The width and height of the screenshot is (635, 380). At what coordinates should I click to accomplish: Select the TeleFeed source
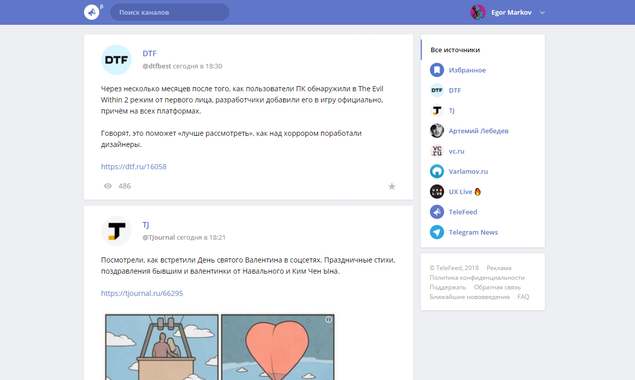pos(463,212)
